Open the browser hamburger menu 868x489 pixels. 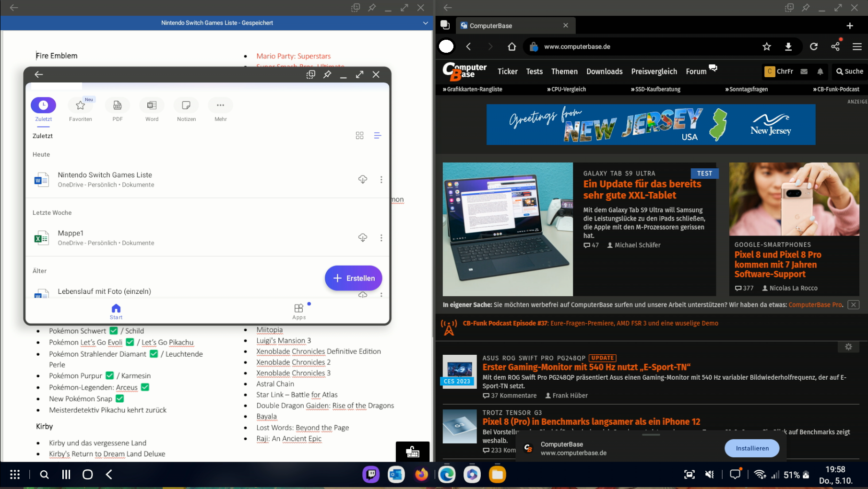click(857, 47)
